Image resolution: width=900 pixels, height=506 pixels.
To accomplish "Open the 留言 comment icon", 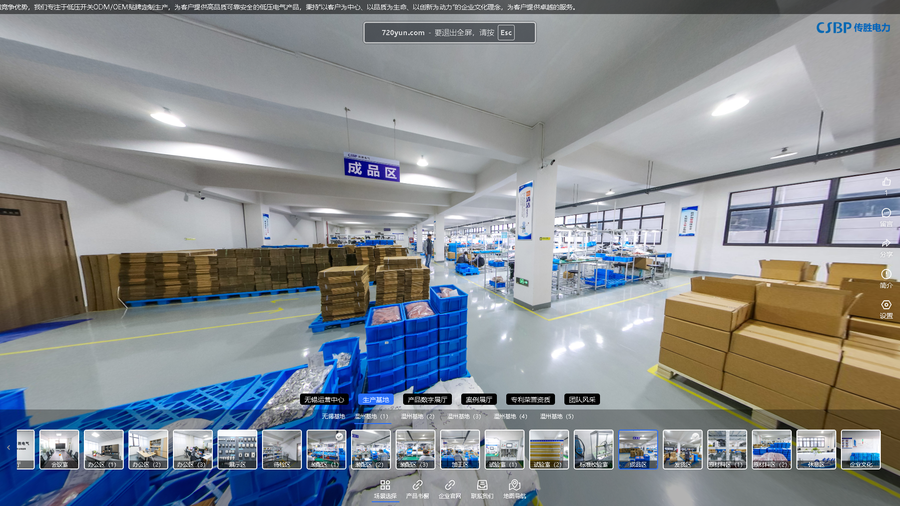I will click(x=886, y=213).
